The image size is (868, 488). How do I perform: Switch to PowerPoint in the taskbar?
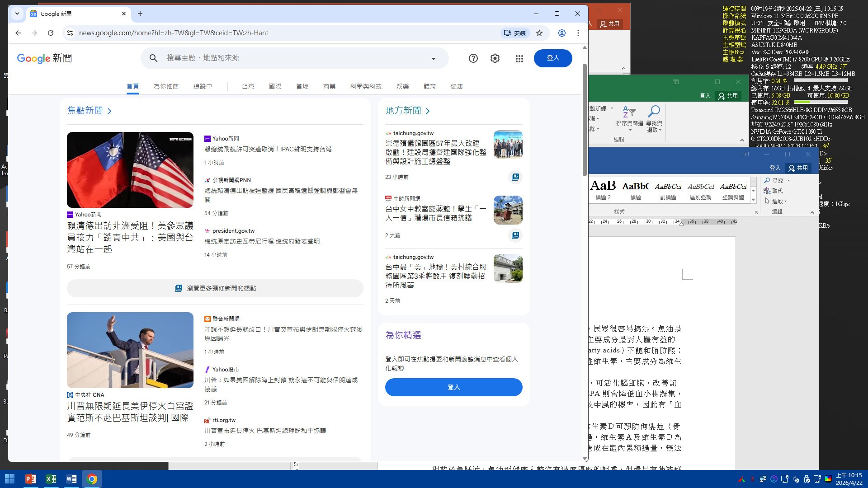[30, 479]
